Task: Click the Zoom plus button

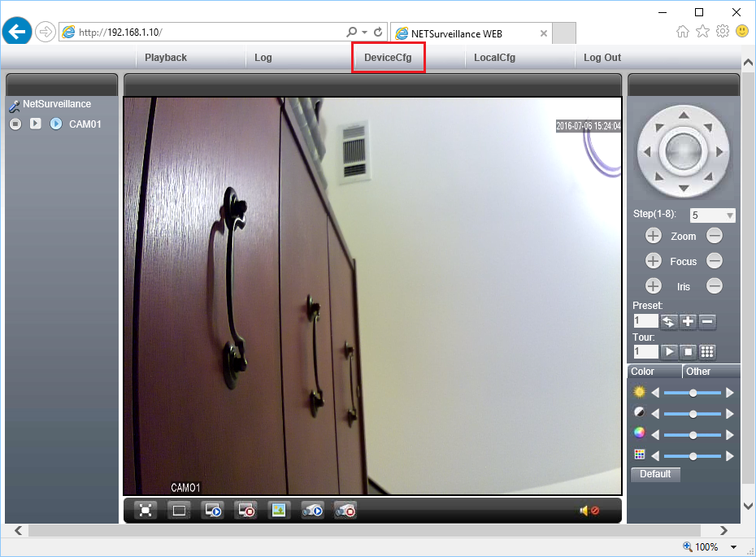Action: pos(654,236)
